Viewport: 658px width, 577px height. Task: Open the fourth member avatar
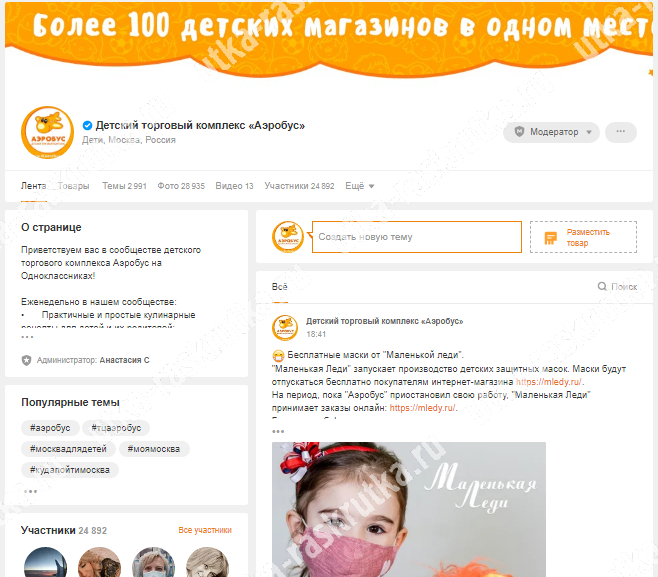pos(207,562)
